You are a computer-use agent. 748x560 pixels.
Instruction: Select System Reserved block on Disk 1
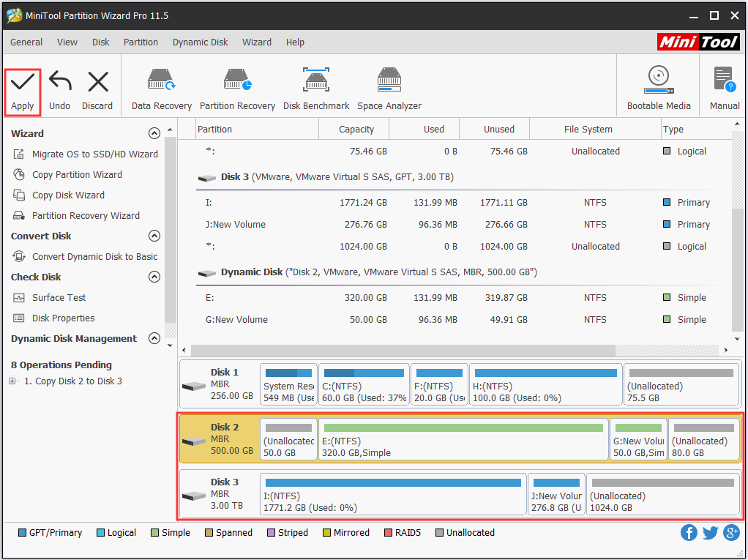(288, 385)
